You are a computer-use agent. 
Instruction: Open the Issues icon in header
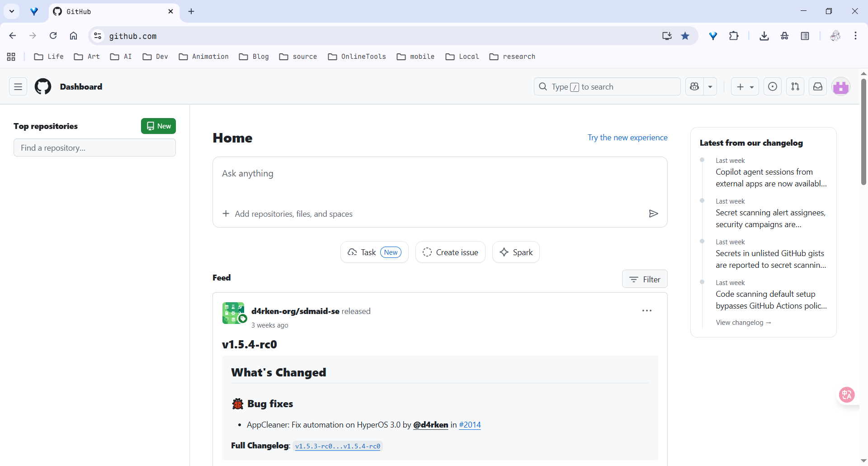(x=773, y=86)
